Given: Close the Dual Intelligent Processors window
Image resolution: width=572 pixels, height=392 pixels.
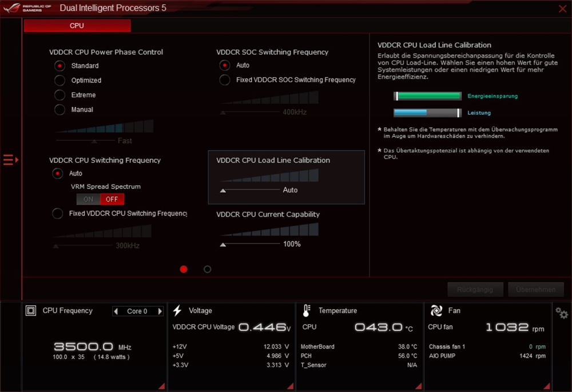Looking at the screenshot, I should pos(562,9).
